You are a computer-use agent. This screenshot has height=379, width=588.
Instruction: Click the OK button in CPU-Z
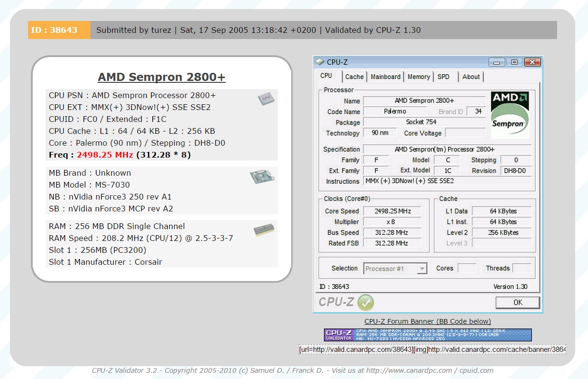point(518,302)
